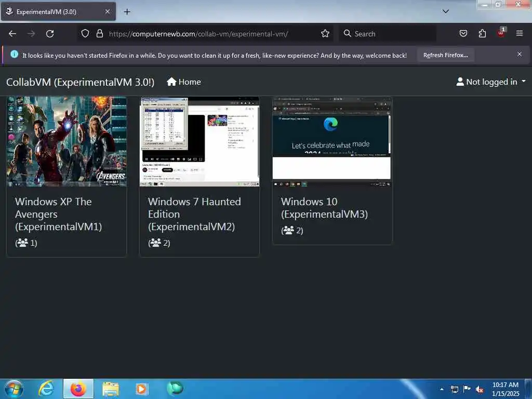Click the Refresh Firefox... button
The image size is (532, 399).
coord(445,55)
